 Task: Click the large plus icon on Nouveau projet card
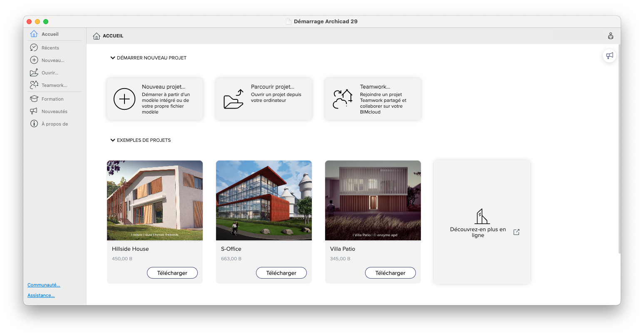(124, 99)
